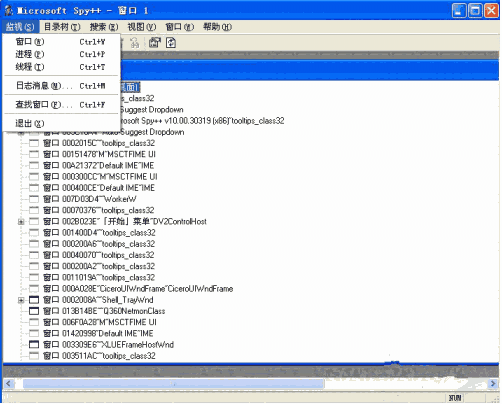Maximize the Spy++ window

point(475,11)
